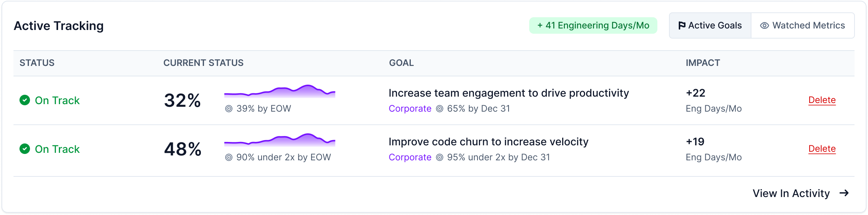The image size is (868, 215).
Task: Click Corporate tag under team engagement goal
Action: [x=410, y=109]
